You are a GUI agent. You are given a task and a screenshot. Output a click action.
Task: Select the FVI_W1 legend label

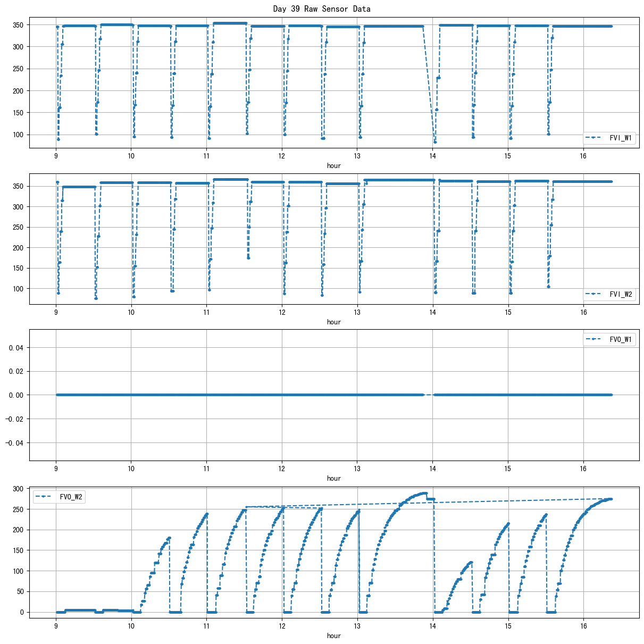(621, 138)
